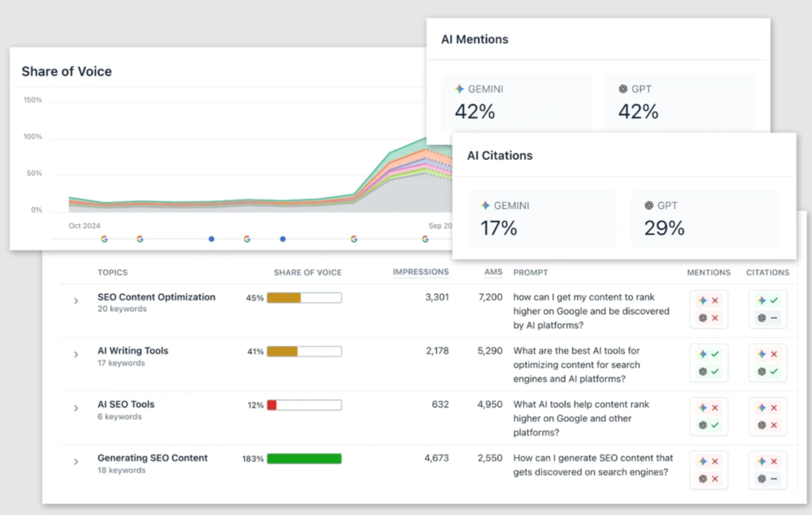
Task: Click the AI Citations panel title
Action: tap(500, 156)
